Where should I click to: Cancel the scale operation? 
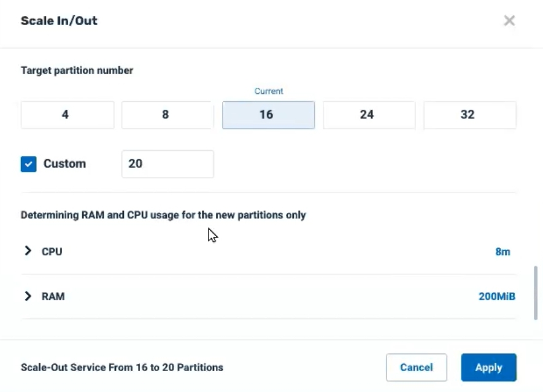point(417,367)
